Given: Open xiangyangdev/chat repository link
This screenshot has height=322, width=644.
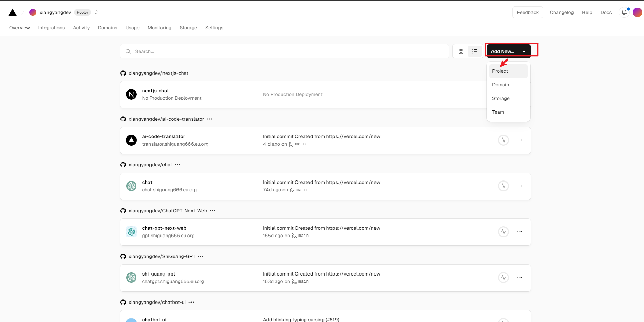Looking at the screenshot, I should pos(150,165).
